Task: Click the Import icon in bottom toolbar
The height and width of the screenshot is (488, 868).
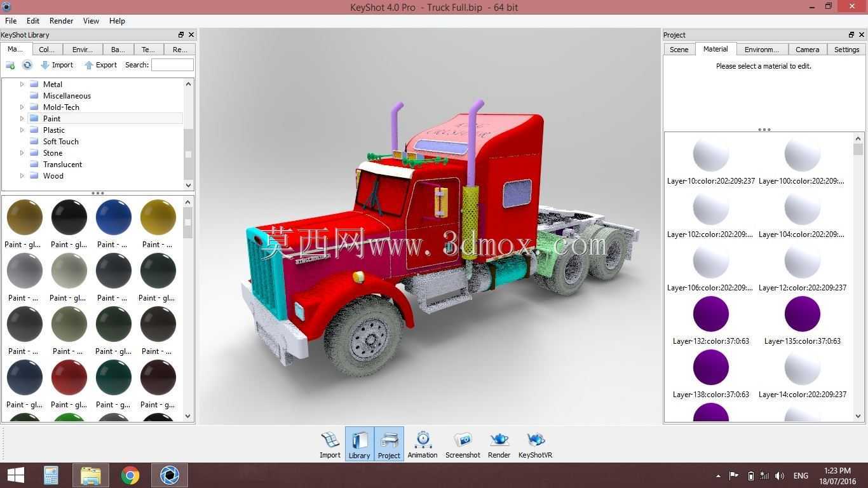Action: [330, 444]
